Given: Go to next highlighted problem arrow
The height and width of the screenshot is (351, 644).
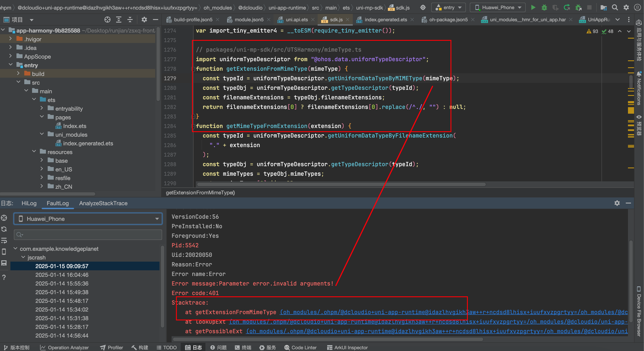Looking at the screenshot, I should tap(628, 31).
